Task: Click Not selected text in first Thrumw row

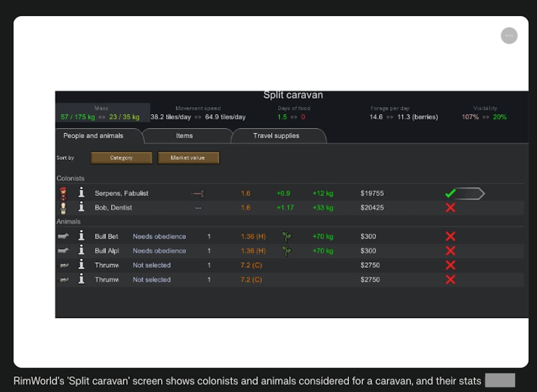Action: pos(152,265)
